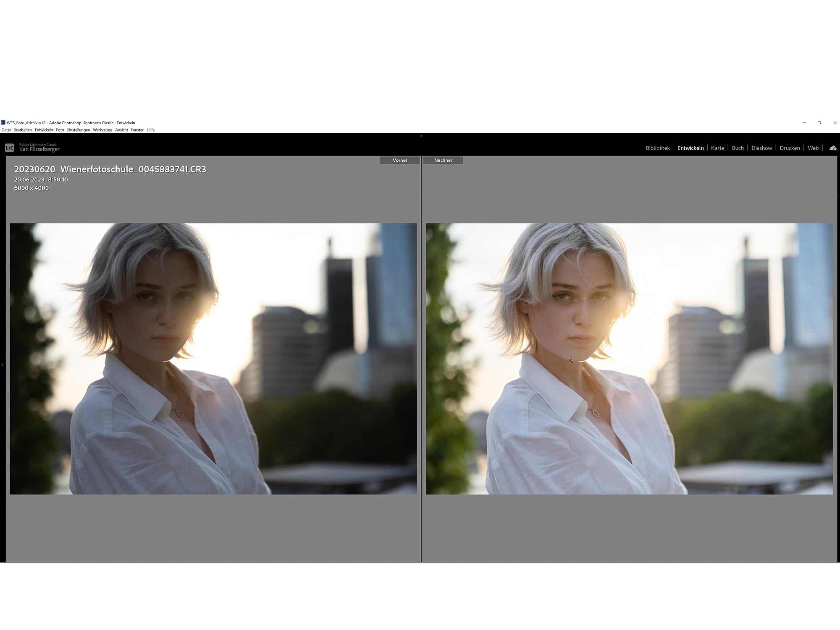
Task: Open the Ansicht menu
Action: (122, 130)
